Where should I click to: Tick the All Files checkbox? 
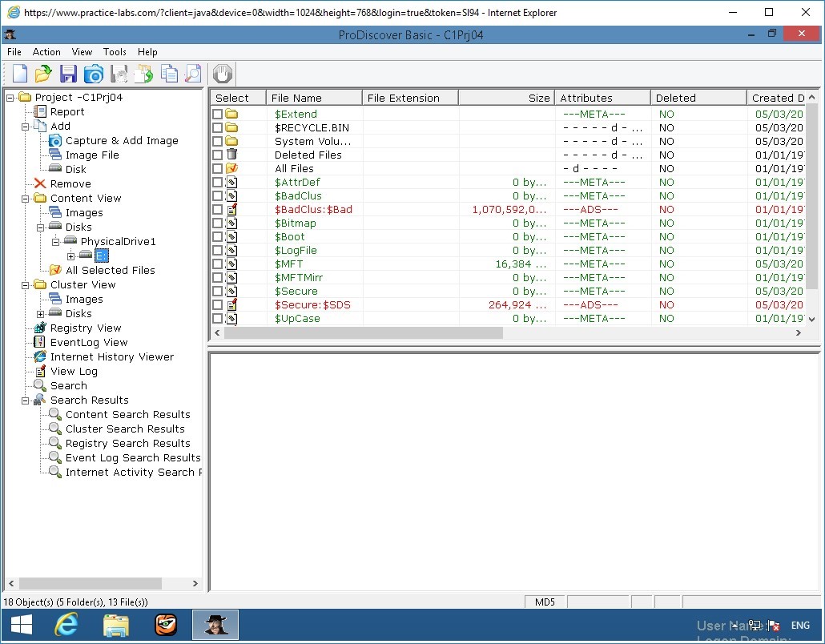217,168
